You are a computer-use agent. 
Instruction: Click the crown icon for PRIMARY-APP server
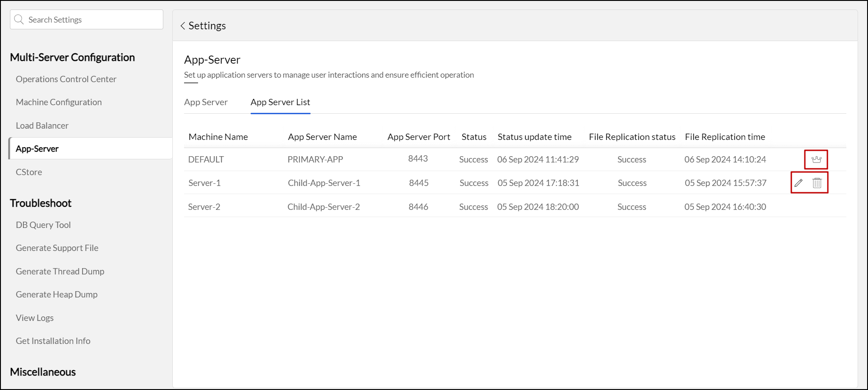(x=816, y=159)
